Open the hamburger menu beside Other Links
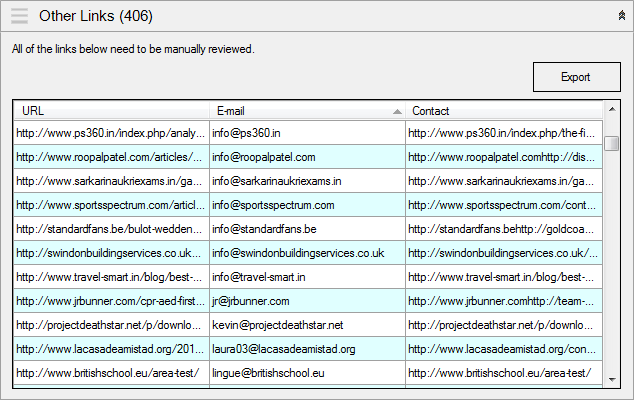The width and height of the screenshot is (634, 400). pos(19,16)
